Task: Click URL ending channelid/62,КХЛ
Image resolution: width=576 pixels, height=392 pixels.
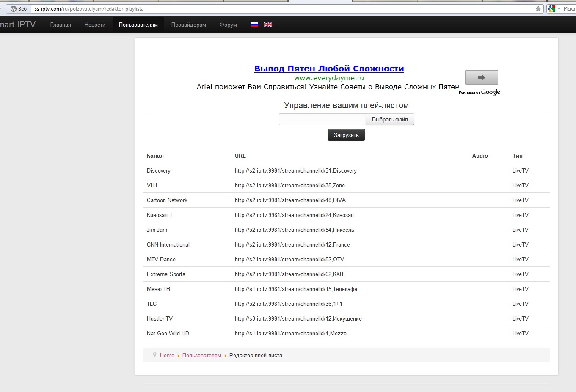Action: pyautogui.click(x=289, y=274)
